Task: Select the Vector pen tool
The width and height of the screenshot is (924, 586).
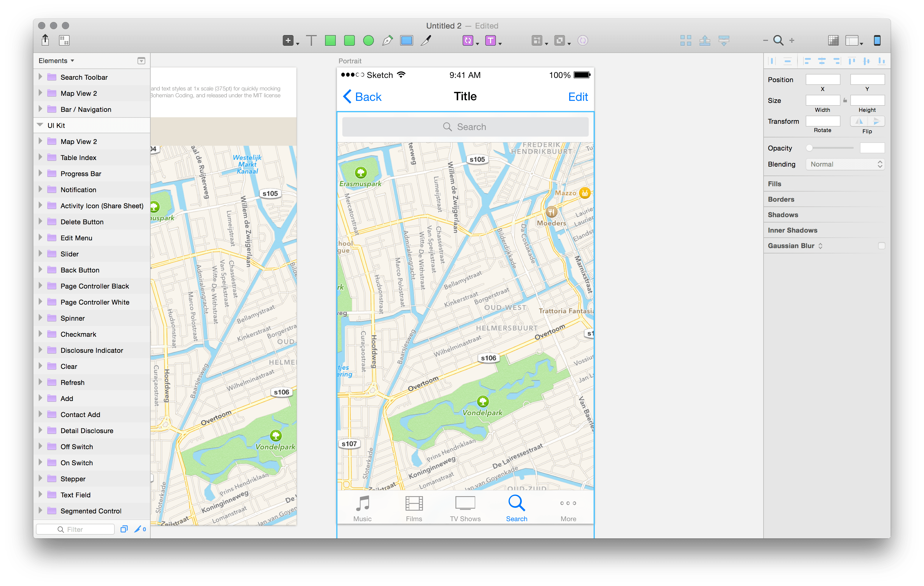Action: 388,41
